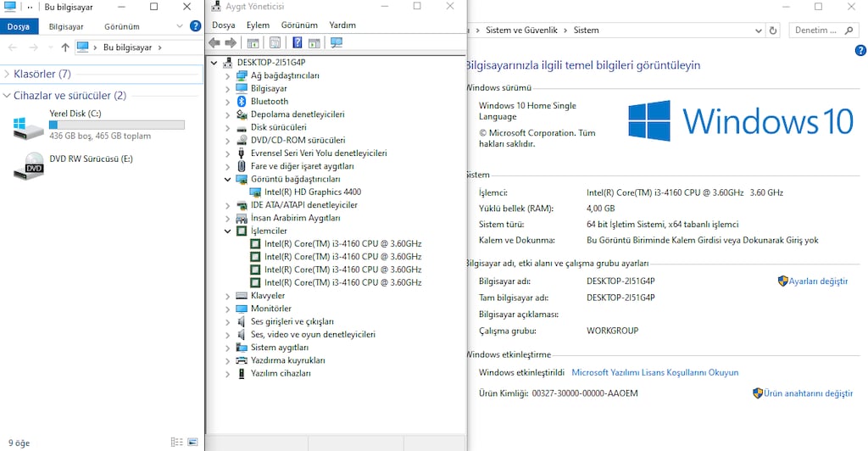Switch to large icons view in status bar
Viewport: 868px width, 451px height.
pyautogui.click(x=192, y=442)
